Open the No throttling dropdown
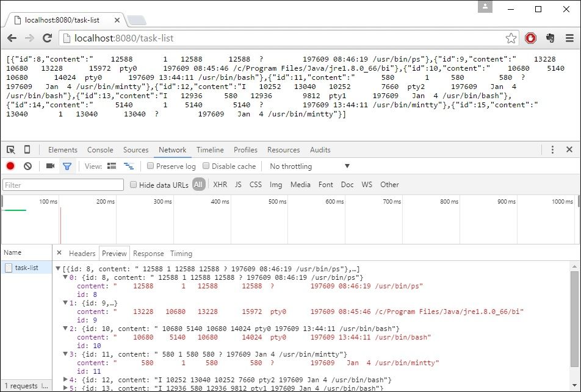The width and height of the screenshot is (581, 392). point(309,166)
